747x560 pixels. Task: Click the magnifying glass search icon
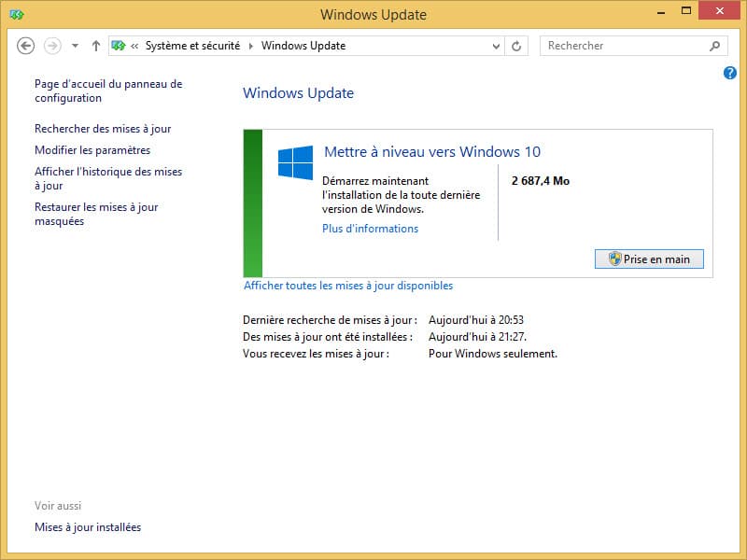tap(714, 46)
